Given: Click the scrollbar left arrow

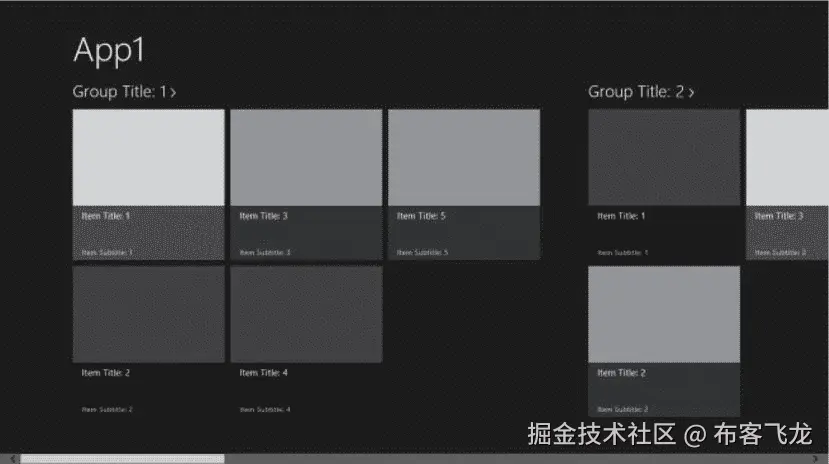Looking at the screenshot, I should (13, 459).
